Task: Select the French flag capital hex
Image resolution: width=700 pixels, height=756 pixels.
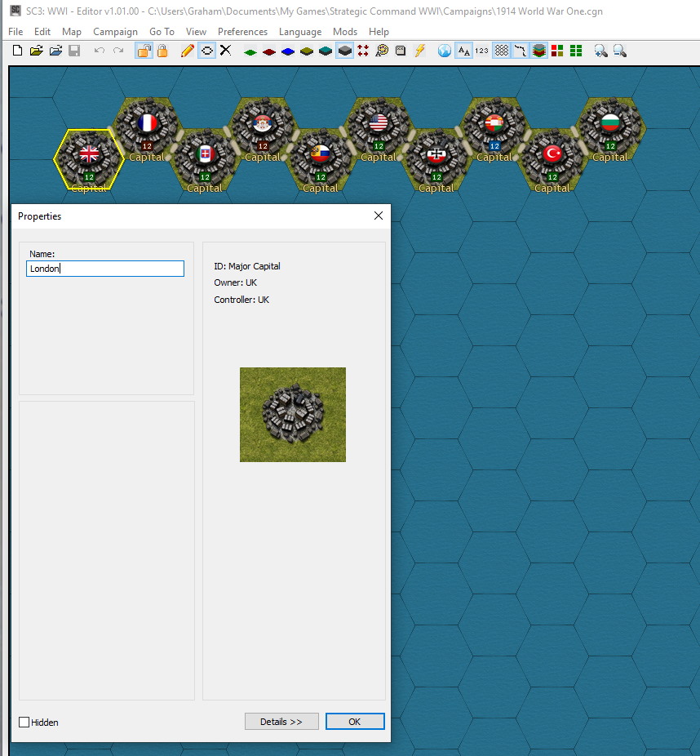Action: tap(147, 128)
